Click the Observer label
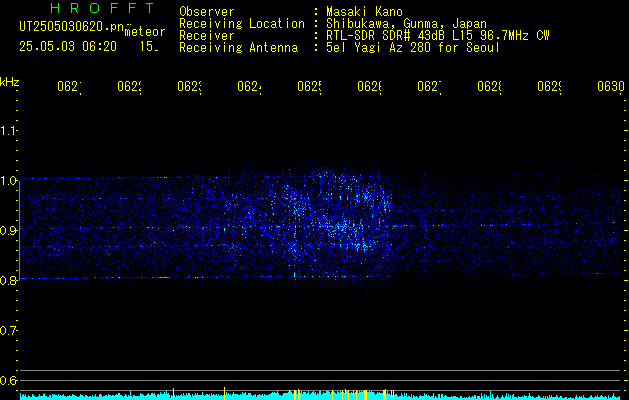 point(207,12)
